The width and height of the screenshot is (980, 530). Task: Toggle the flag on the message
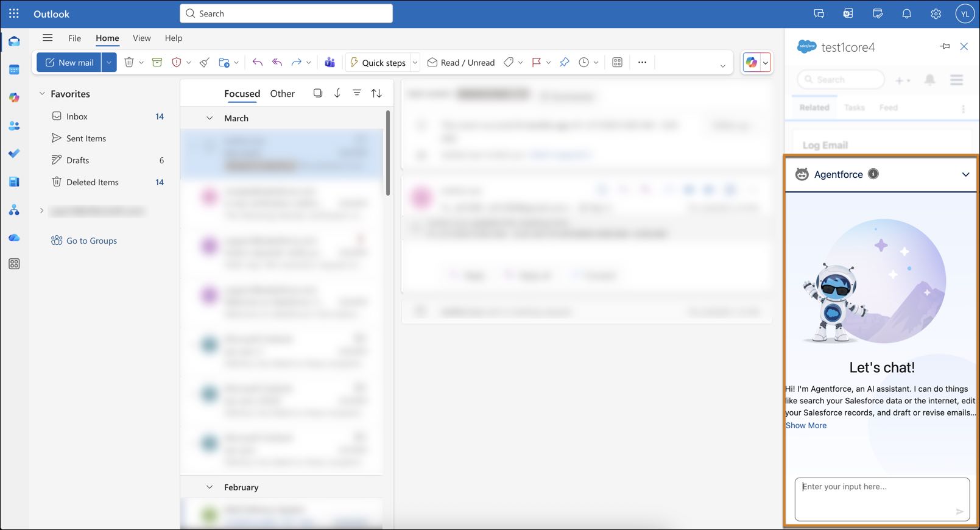pyautogui.click(x=537, y=62)
